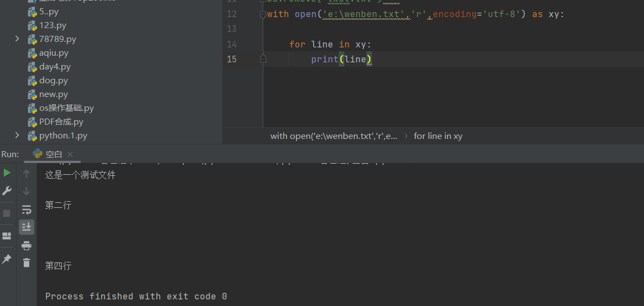The height and width of the screenshot is (306, 644).
Task: Select python.1.py in project tree
Action: pos(57,136)
